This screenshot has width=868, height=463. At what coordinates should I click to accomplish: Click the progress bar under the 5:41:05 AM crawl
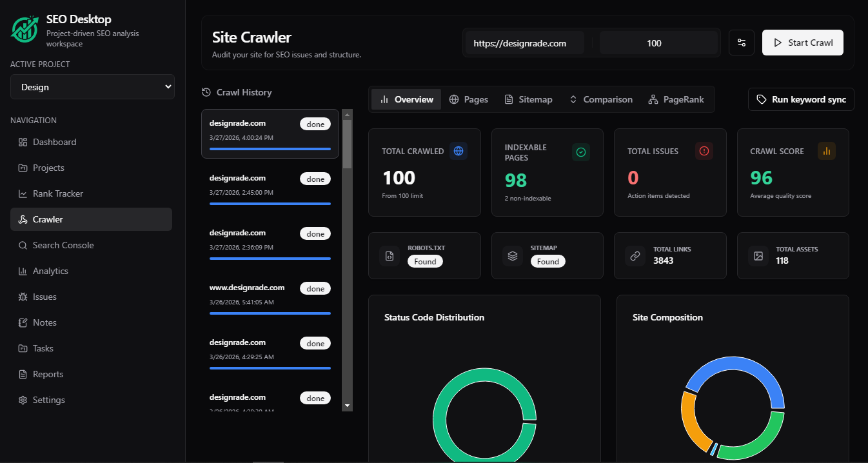[270, 313]
